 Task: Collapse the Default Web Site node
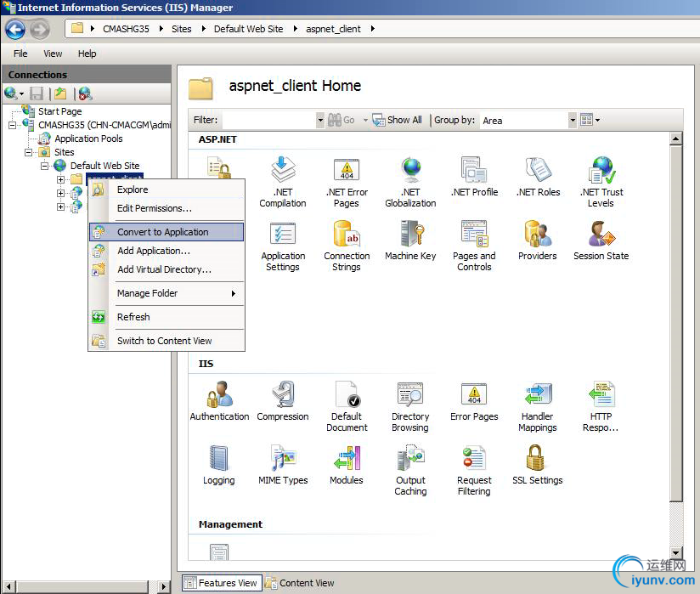click(x=44, y=166)
